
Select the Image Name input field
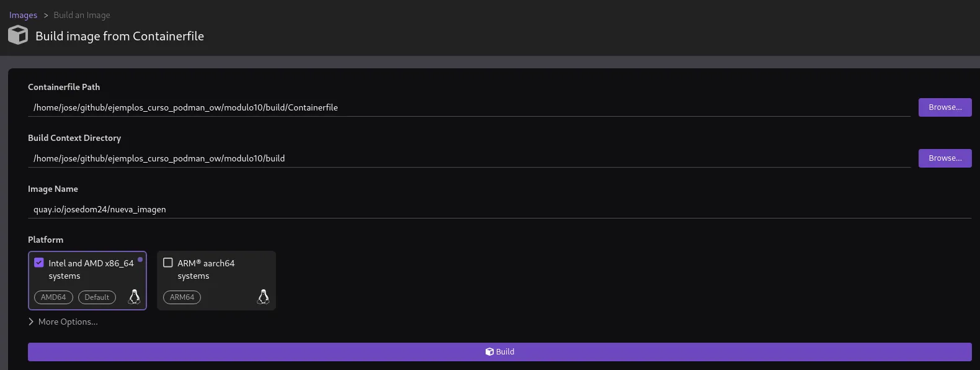pos(499,209)
